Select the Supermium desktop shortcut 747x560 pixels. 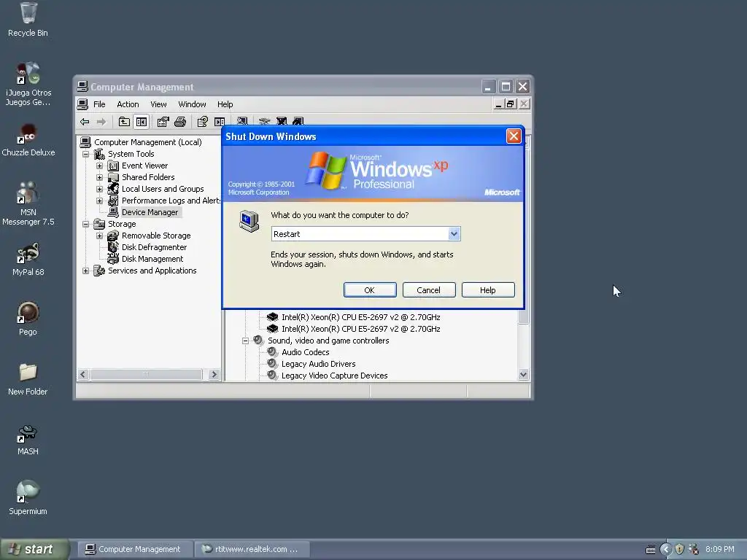tap(28, 499)
